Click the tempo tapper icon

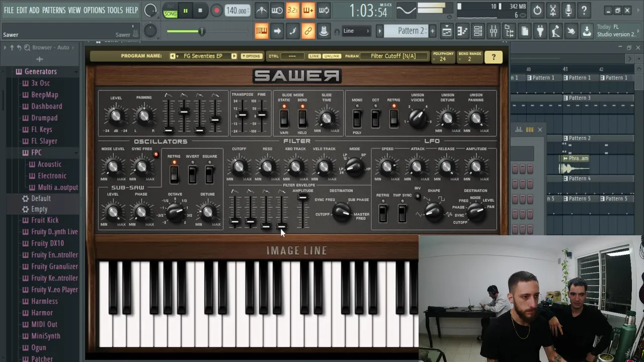556,31
